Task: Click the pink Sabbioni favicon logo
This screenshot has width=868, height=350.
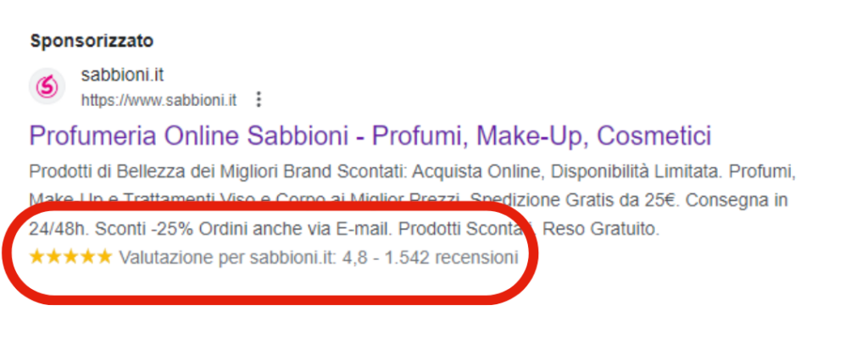Action: point(47,86)
